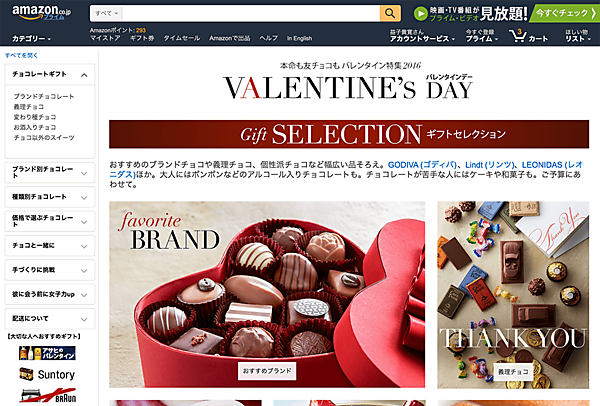This screenshot has width=600, height=406.
Task: Click the orange magnifier search button
Action: click(x=390, y=13)
